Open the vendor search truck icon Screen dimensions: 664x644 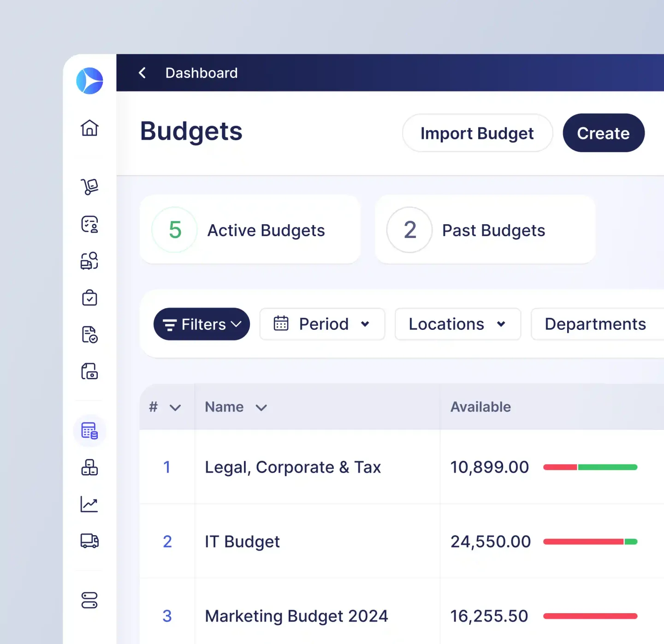[x=89, y=261]
